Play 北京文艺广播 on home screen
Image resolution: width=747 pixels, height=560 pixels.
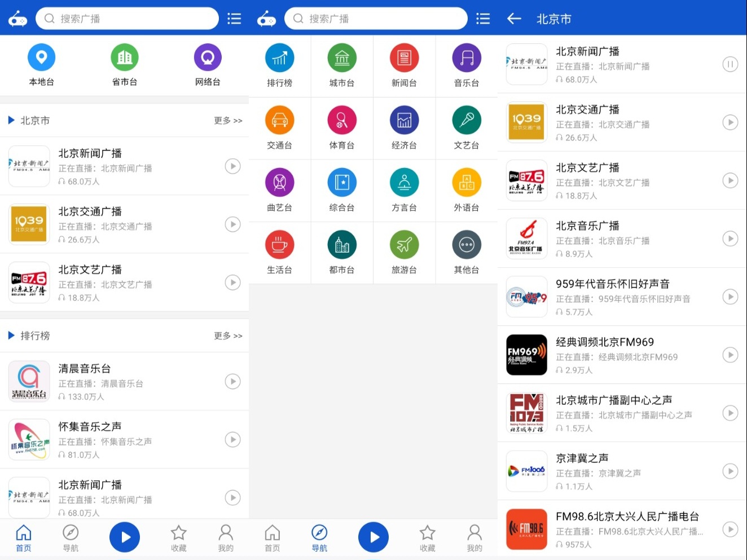point(232,283)
